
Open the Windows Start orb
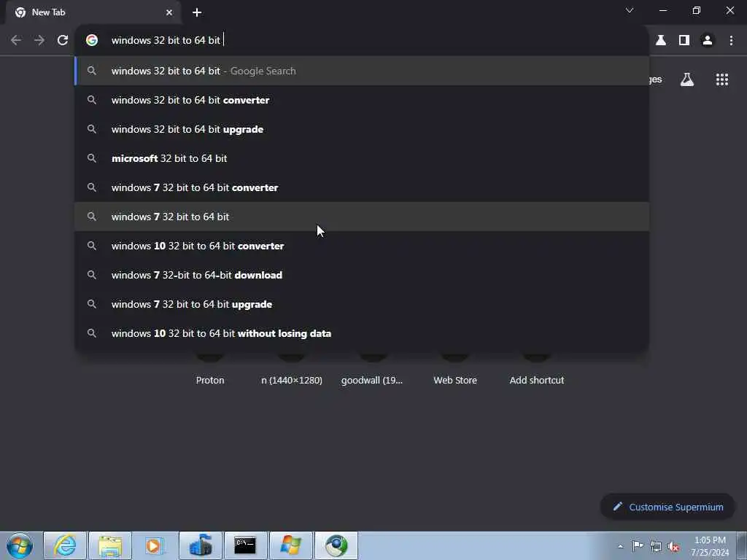20,545
